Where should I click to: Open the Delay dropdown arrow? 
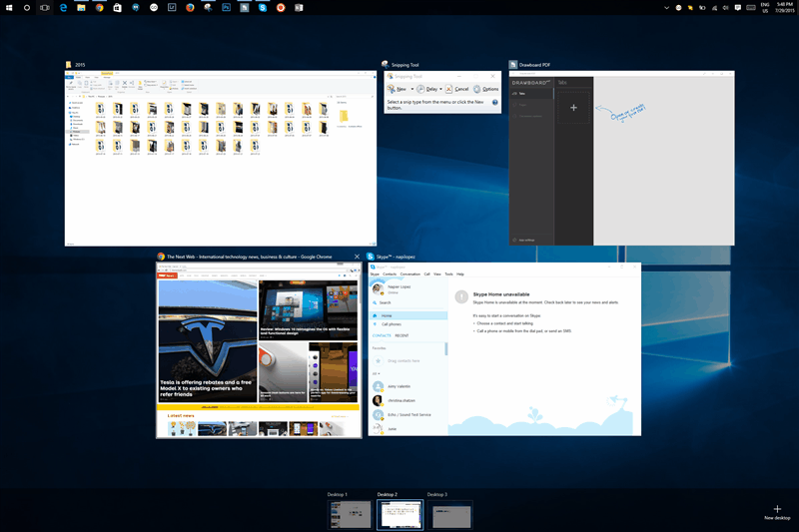pos(440,89)
